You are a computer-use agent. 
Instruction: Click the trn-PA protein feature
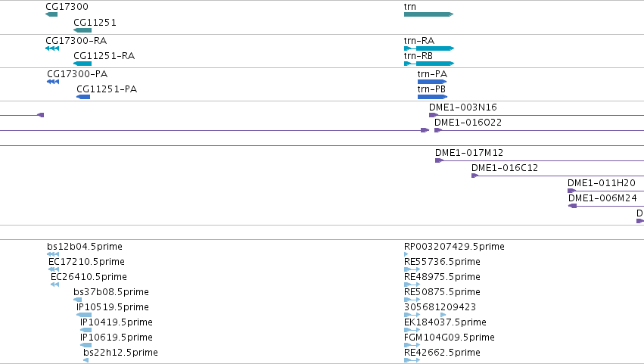pyautogui.click(x=432, y=82)
